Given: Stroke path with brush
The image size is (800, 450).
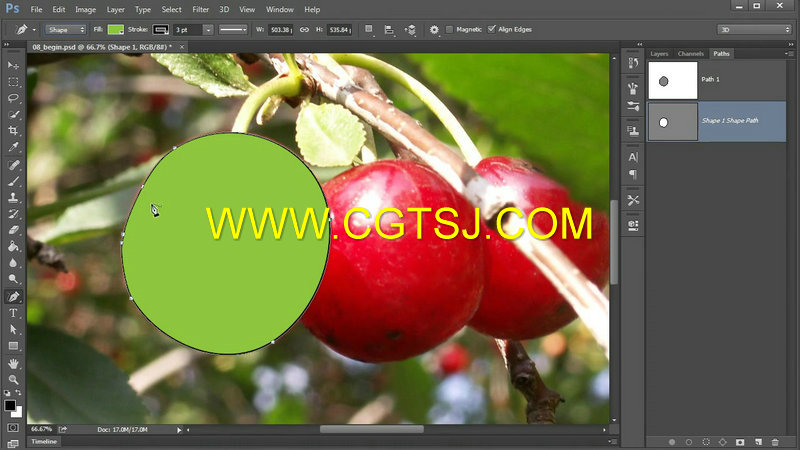Looking at the screenshot, I should 689,442.
